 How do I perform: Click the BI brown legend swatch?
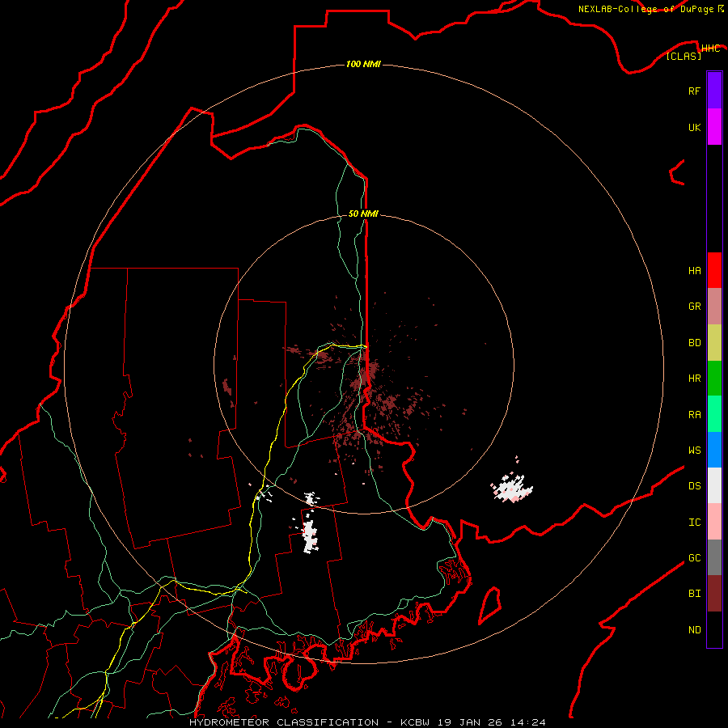click(714, 594)
